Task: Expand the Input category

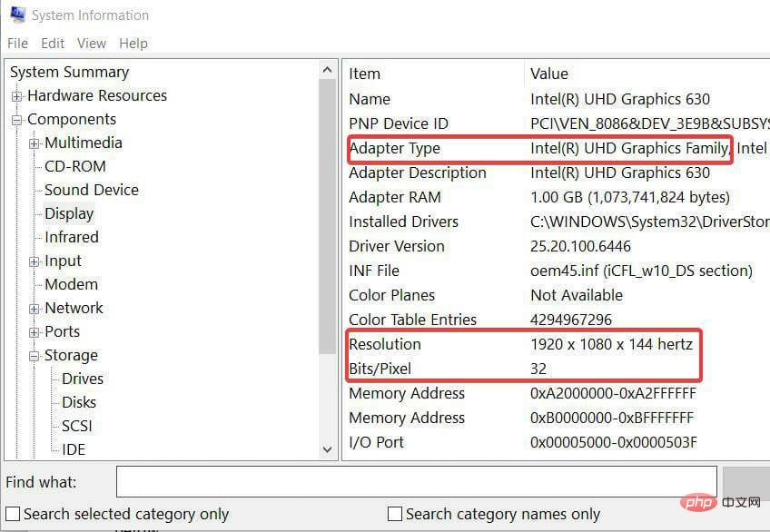Action: (x=35, y=261)
